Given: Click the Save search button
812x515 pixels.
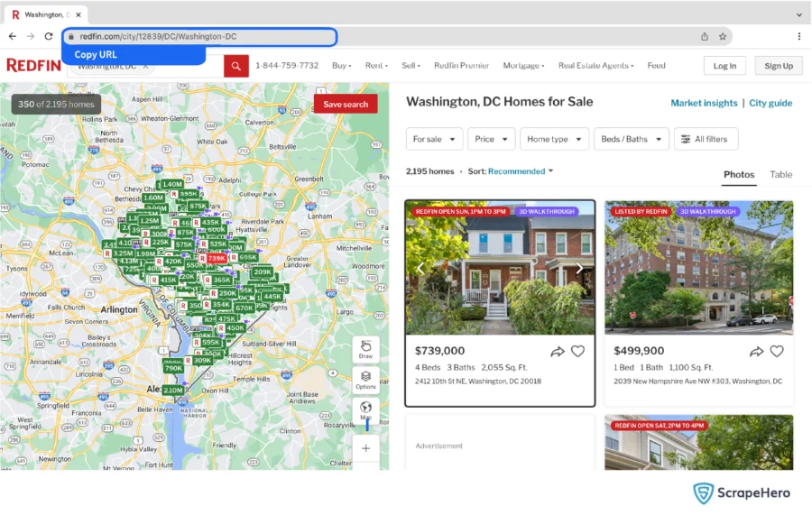Looking at the screenshot, I should (x=346, y=104).
